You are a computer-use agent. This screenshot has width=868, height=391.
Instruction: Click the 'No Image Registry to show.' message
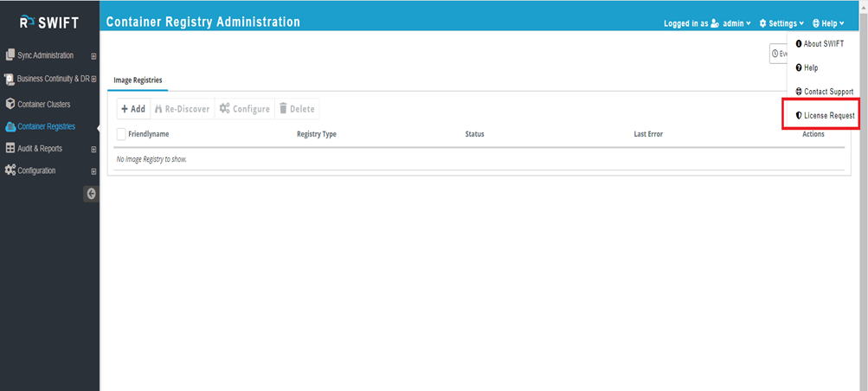(151, 159)
